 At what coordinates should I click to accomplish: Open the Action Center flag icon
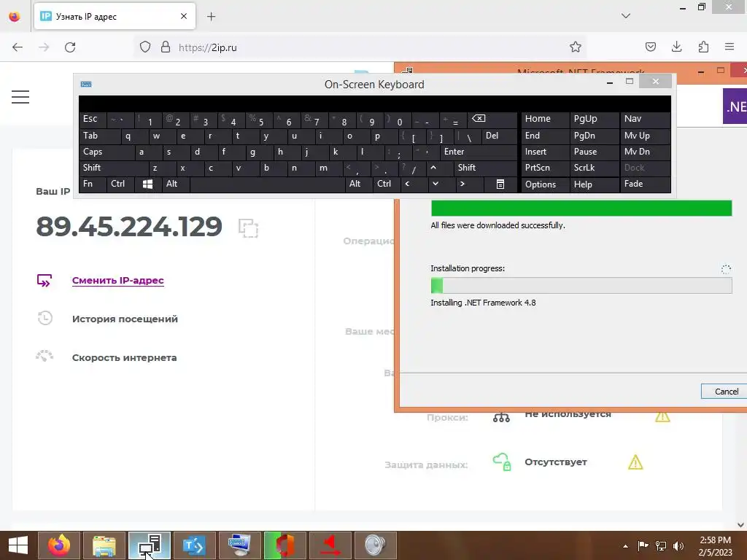643,545
